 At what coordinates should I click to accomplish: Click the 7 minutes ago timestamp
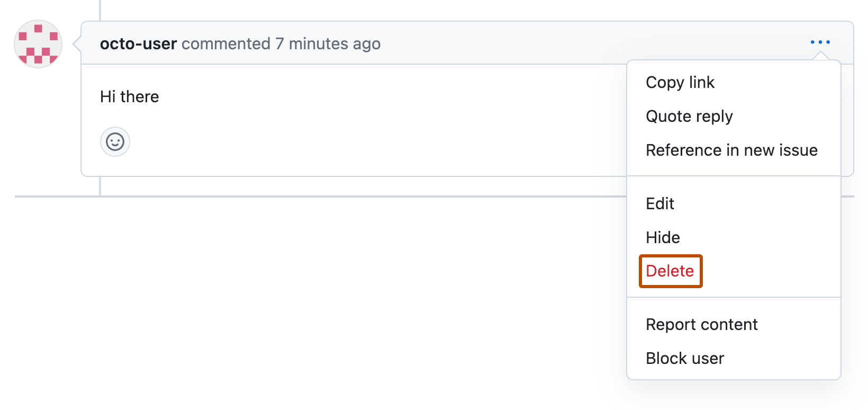click(x=327, y=43)
